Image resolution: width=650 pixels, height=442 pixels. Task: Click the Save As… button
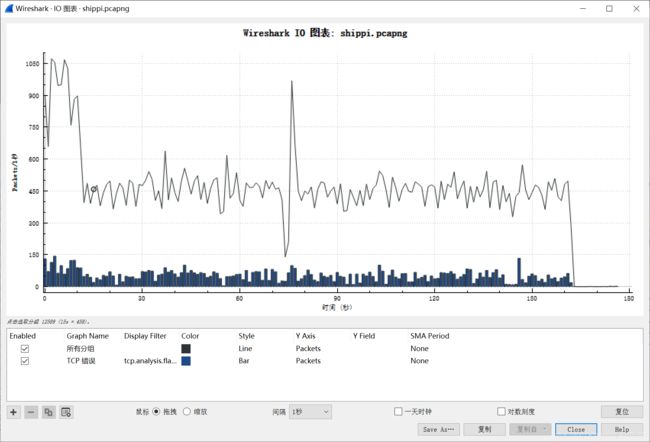pos(439,430)
